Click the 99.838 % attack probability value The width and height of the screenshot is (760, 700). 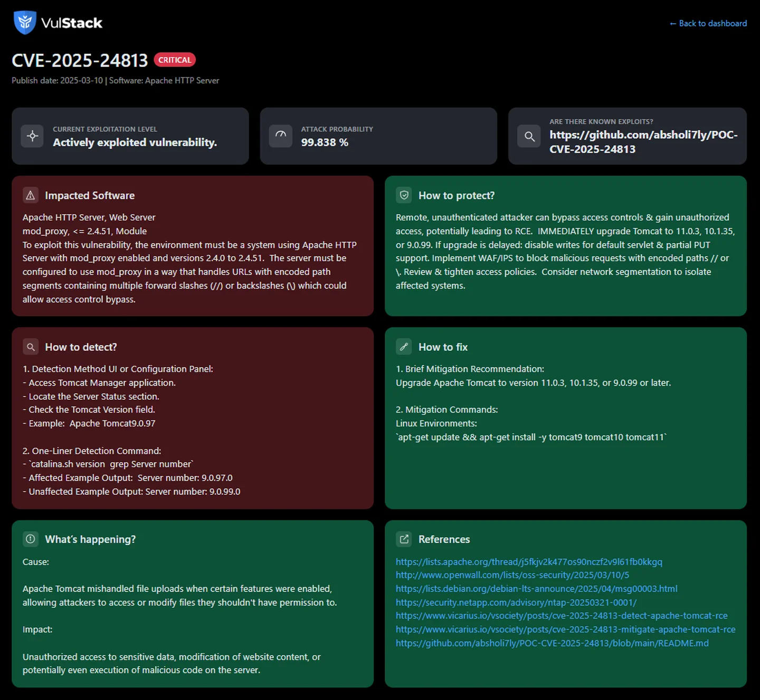pyautogui.click(x=325, y=142)
